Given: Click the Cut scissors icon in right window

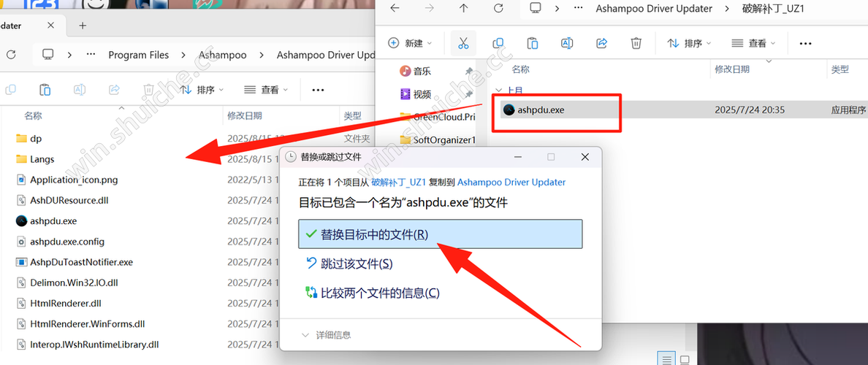Looking at the screenshot, I should (x=463, y=42).
